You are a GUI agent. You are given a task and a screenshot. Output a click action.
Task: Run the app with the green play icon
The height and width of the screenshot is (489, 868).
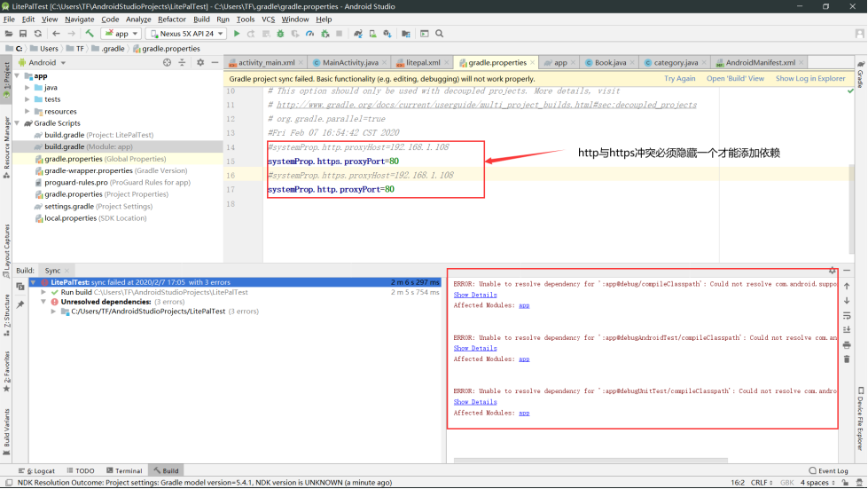(237, 34)
